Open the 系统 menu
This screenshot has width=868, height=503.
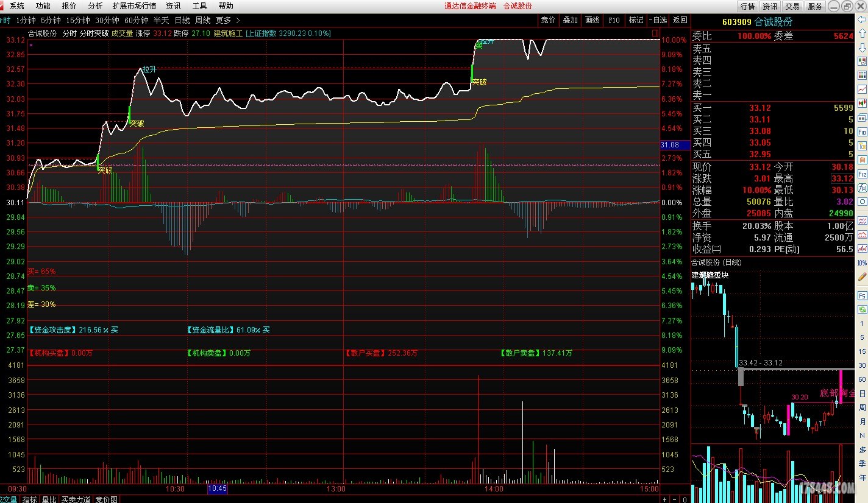coord(17,5)
